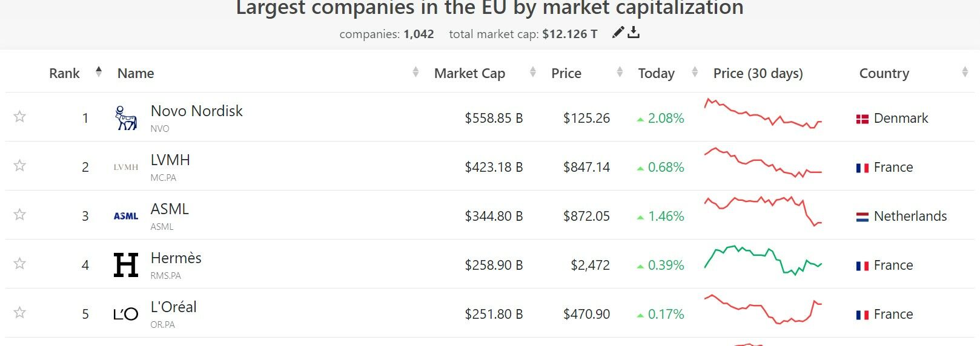
Task: Sort table by Price column arrows
Action: (x=620, y=73)
